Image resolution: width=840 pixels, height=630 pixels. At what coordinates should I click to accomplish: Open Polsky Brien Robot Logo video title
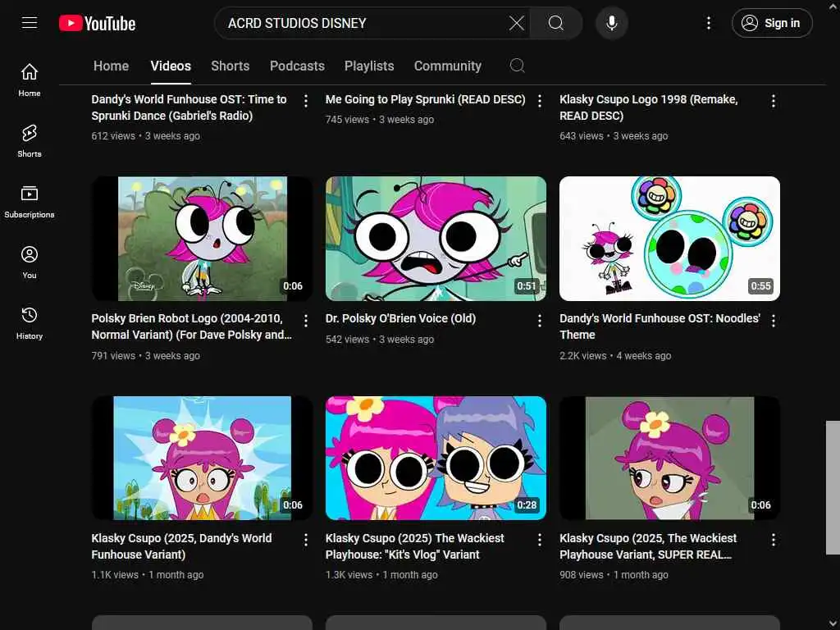tap(192, 326)
